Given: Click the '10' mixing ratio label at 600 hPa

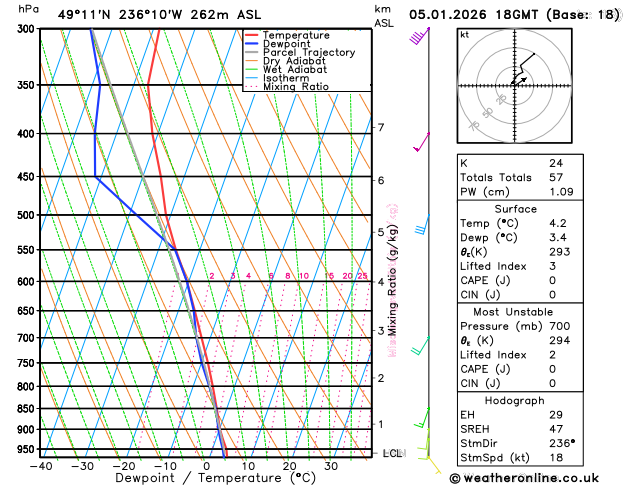Looking at the screenshot, I should (304, 276).
